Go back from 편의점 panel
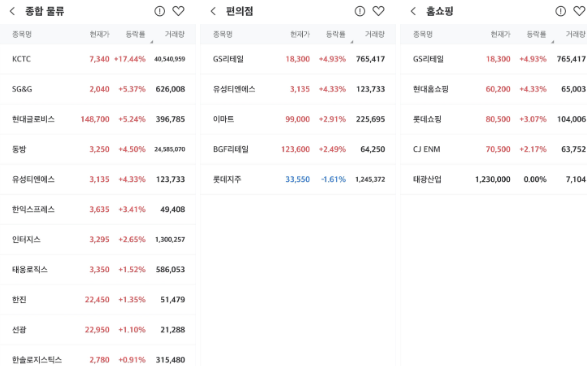 pyautogui.click(x=213, y=11)
